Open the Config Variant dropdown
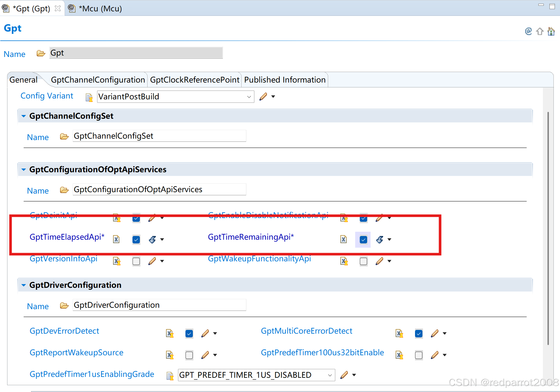 249,97
